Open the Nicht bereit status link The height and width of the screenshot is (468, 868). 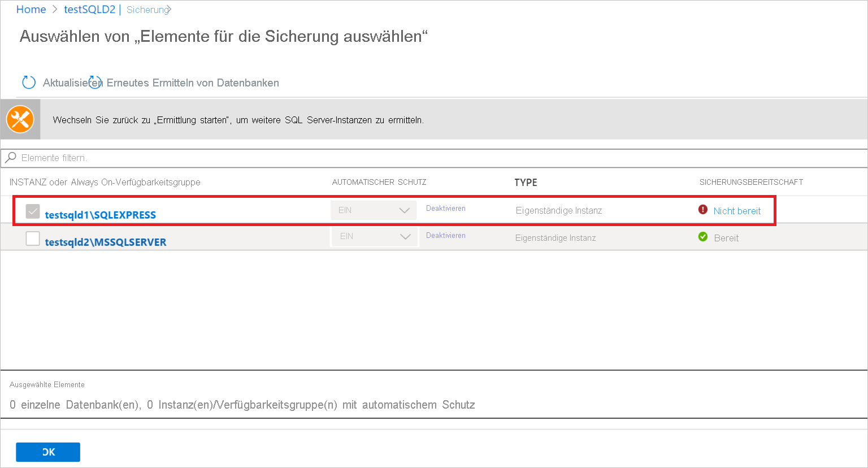click(x=736, y=210)
